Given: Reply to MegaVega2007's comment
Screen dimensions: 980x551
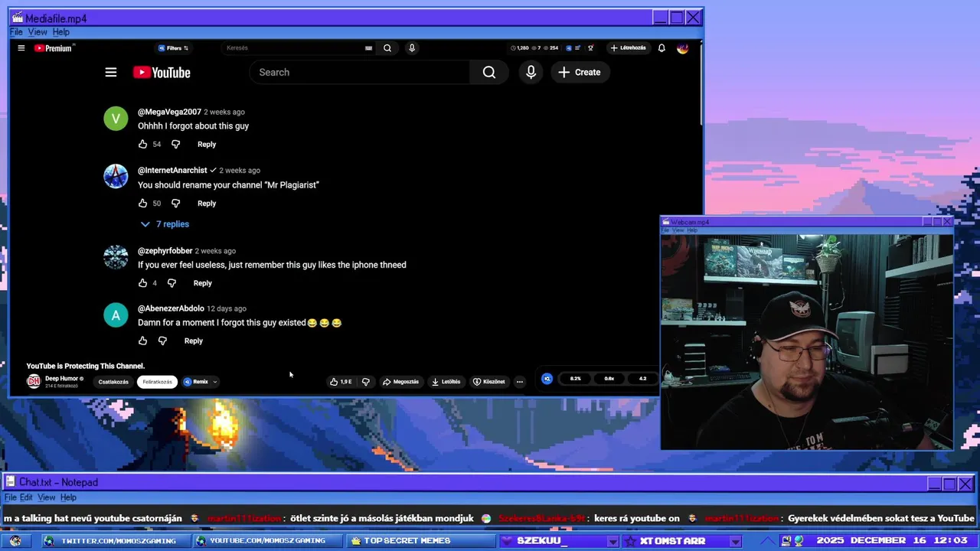Looking at the screenshot, I should (207, 144).
